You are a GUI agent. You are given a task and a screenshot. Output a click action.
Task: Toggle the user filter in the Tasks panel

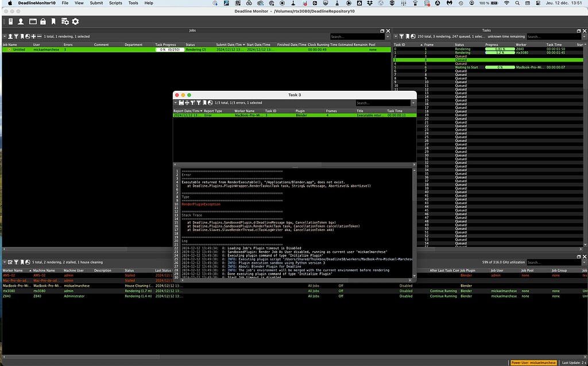pos(401,36)
